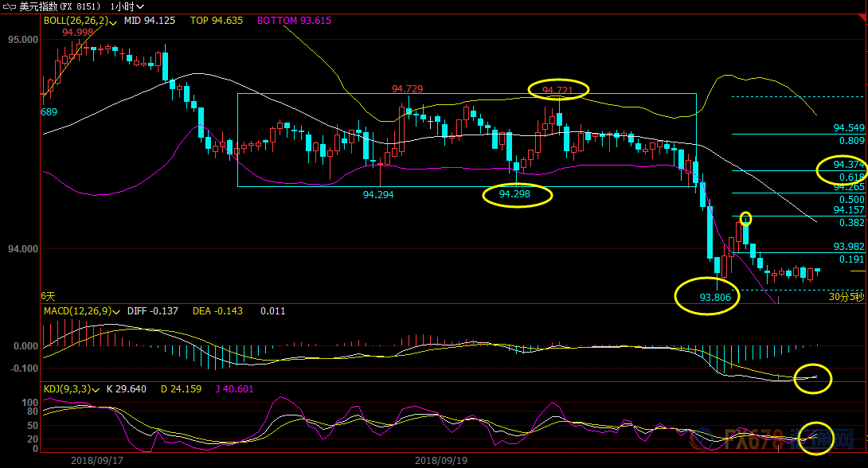Viewport: 868px width, 468px height.
Task: Click the KDJ 100 axis label
Action: tap(30, 403)
